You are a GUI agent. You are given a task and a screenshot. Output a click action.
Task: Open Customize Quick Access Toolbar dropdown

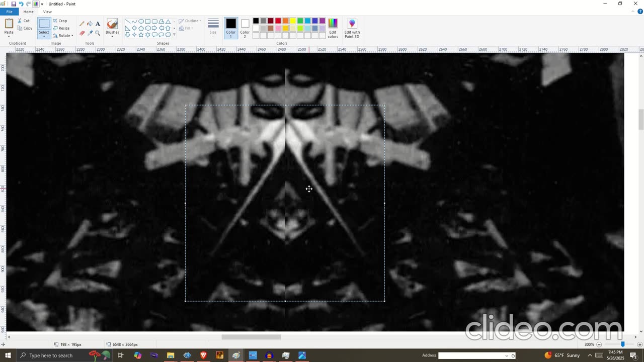pyautogui.click(x=42, y=4)
